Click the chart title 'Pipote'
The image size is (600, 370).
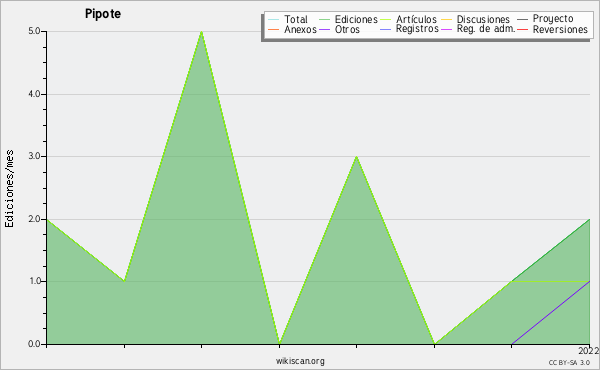point(103,14)
